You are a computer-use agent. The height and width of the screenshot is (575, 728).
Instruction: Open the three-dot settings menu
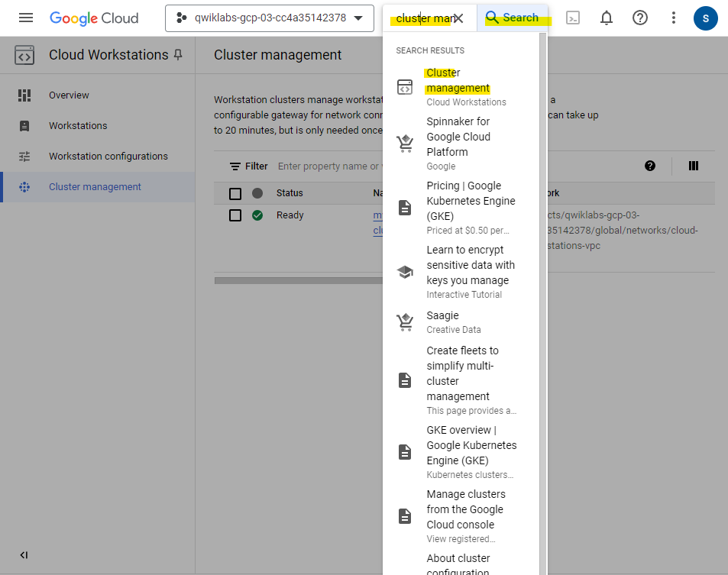click(x=673, y=18)
